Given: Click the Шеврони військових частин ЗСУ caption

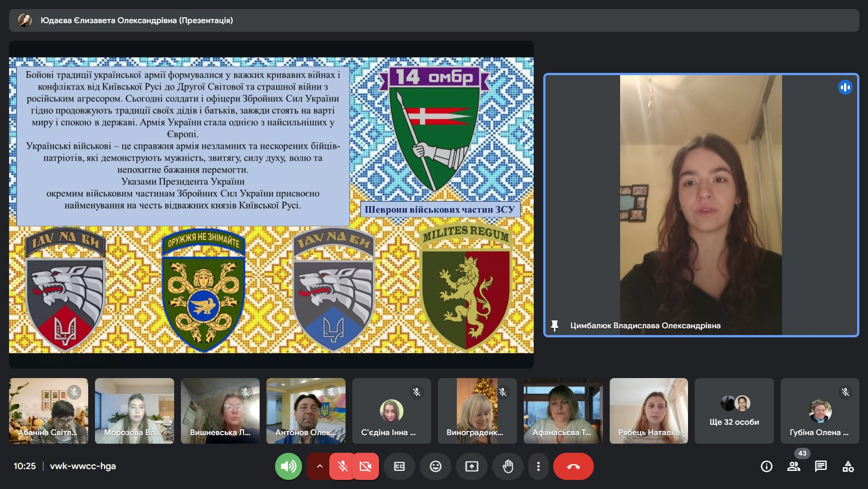Looking at the screenshot, I should pyautogui.click(x=440, y=210).
